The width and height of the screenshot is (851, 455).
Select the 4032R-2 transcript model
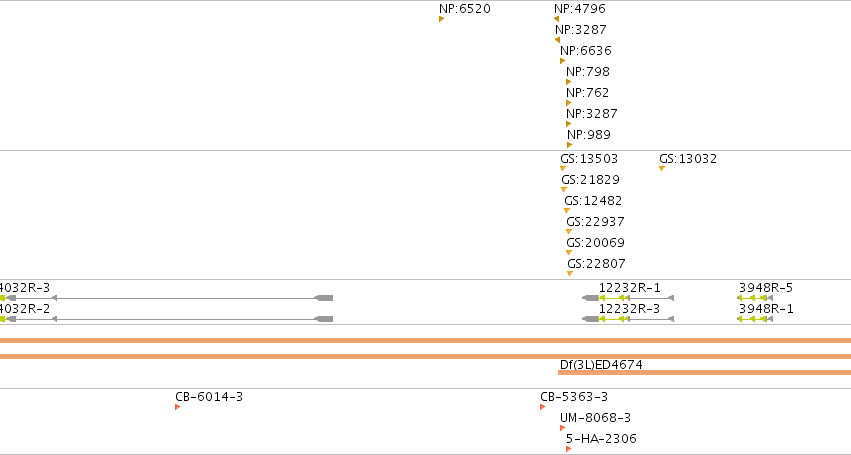click(166, 319)
